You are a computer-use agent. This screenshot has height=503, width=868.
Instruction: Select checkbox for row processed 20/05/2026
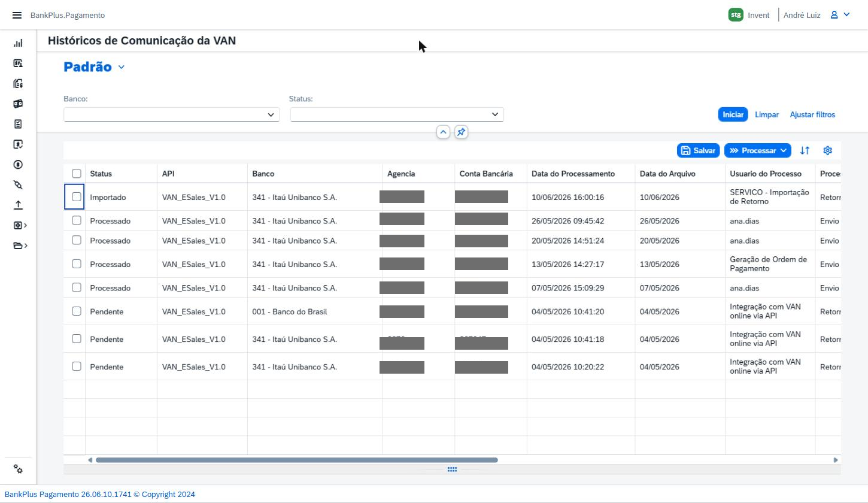(77, 240)
